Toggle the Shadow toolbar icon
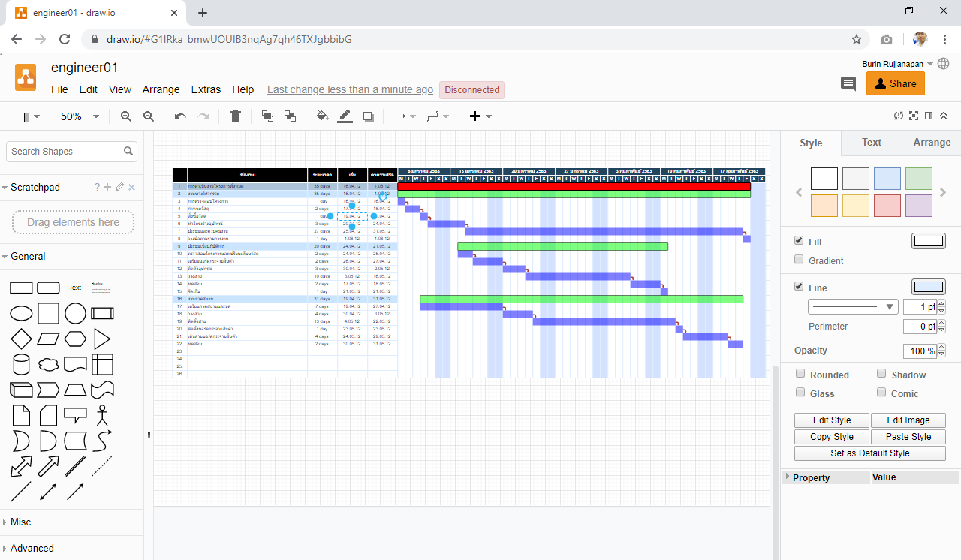961x560 pixels. [x=368, y=116]
